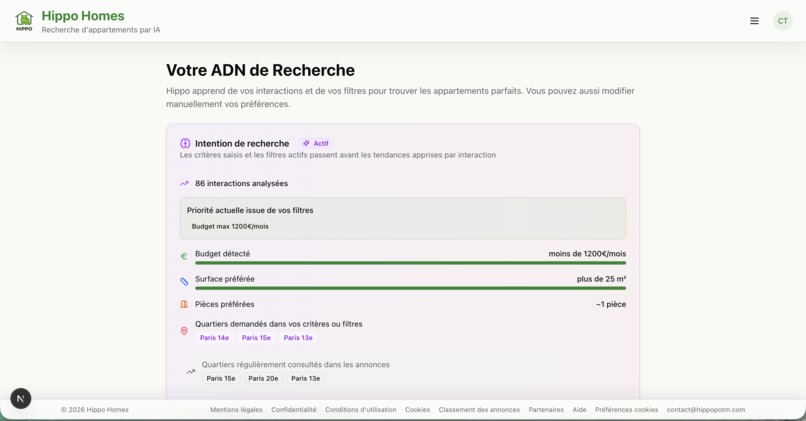Click the euro icon beside Budget détecté
The width and height of the screenshot is (806, 421).
(184, 256)
